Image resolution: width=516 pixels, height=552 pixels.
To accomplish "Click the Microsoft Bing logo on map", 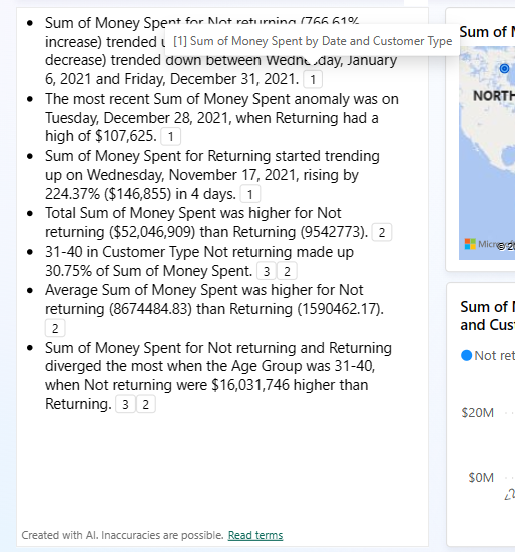I will pos(470,244).
